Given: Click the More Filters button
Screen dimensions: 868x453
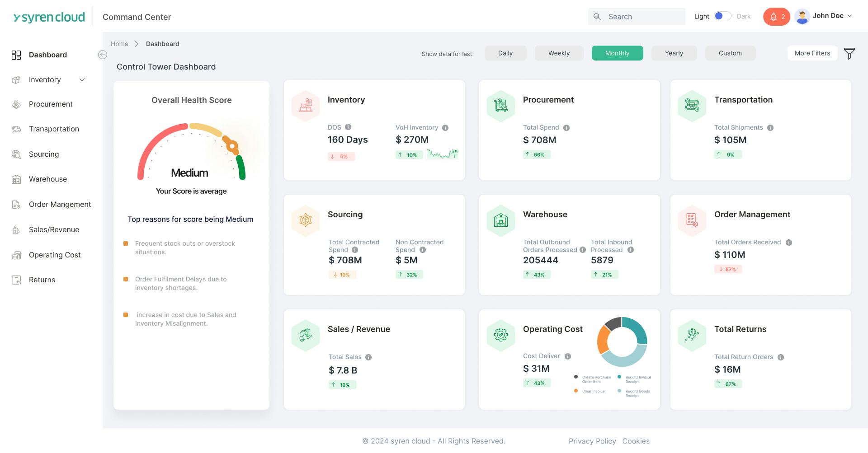Looking at the screenshot, I should [x=812, y=53].
